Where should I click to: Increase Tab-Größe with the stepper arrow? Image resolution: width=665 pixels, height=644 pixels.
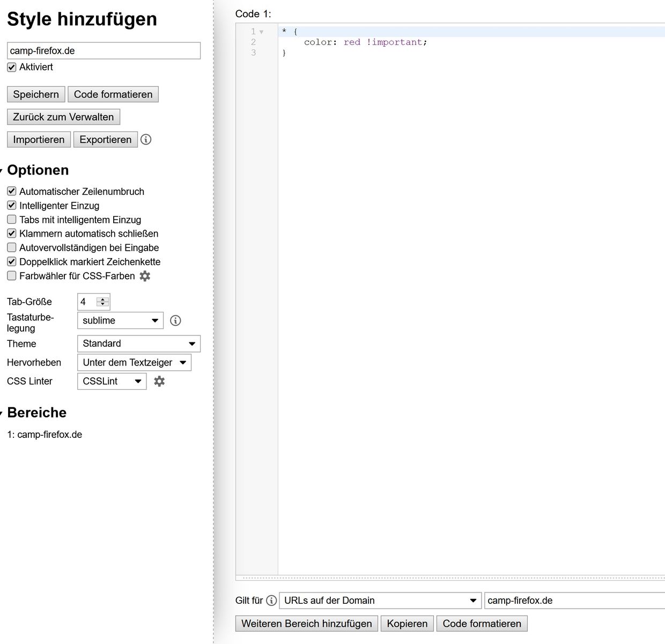point(103,299)
